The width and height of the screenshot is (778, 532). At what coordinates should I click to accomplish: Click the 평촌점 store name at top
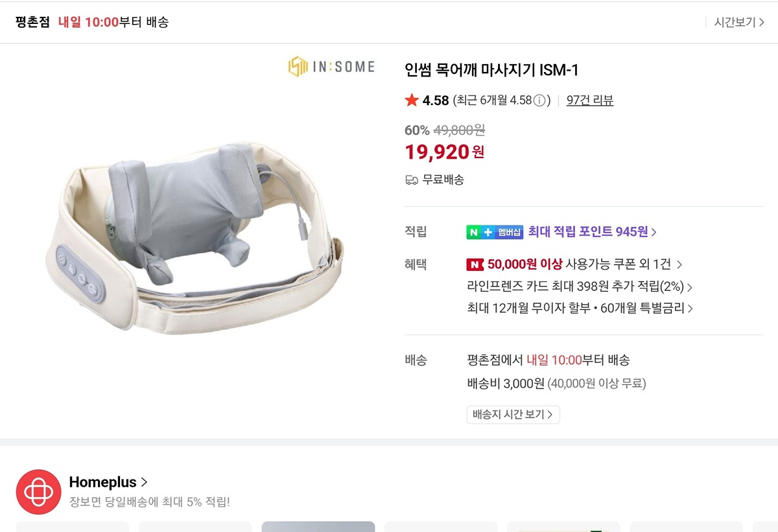32,22
